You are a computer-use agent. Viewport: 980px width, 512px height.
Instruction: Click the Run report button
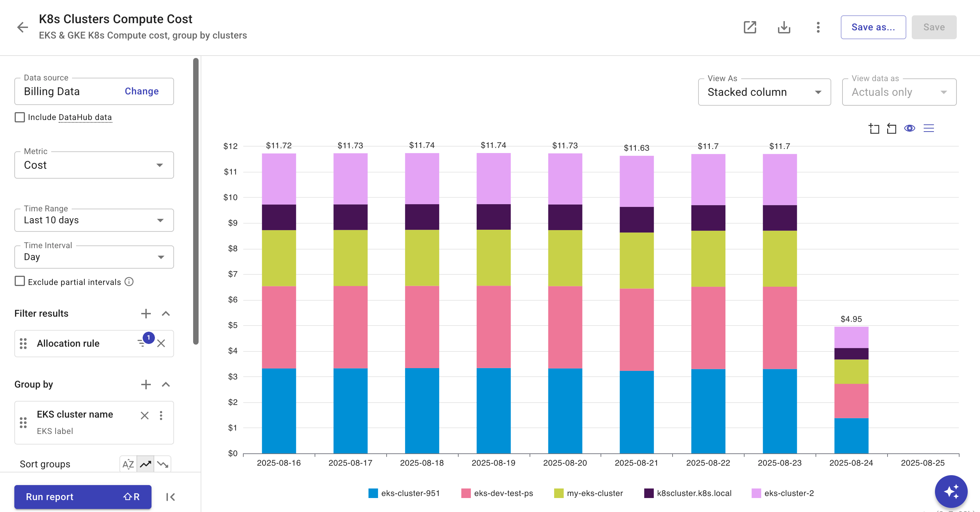(83, 497)
